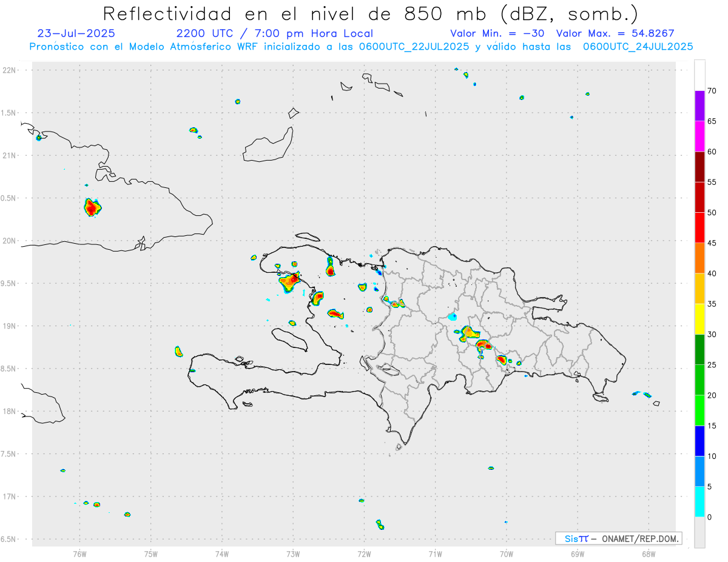Click the dark blue 10–15 dBZ colorbar segment
This screenshot has height=562, width=728.
699,441
